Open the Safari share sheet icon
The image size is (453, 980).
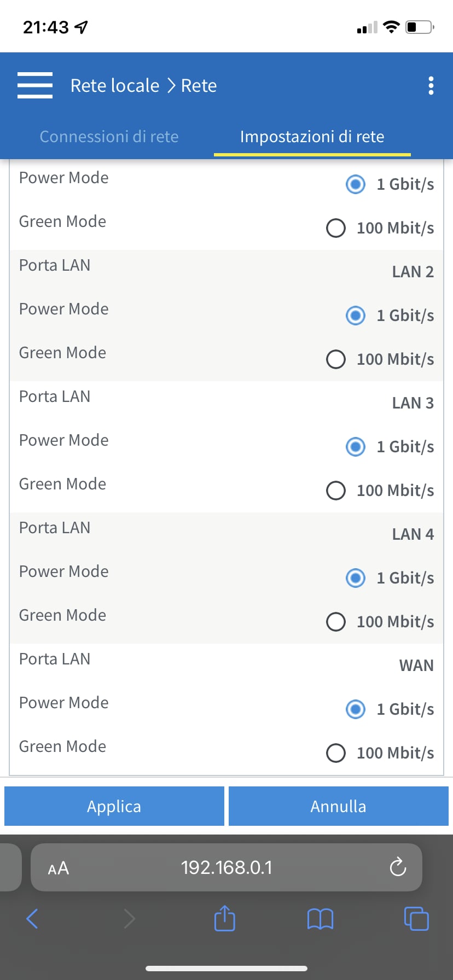tap(224, 918)
